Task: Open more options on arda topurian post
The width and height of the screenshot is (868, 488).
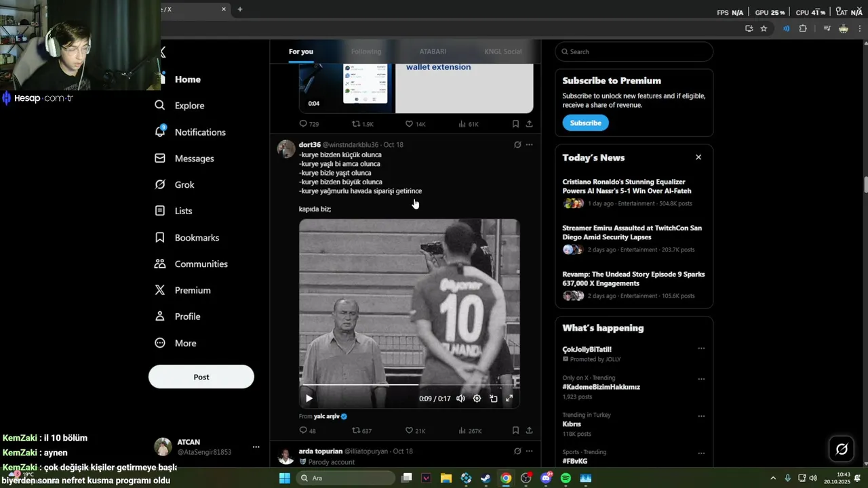Action: [529, 451]
